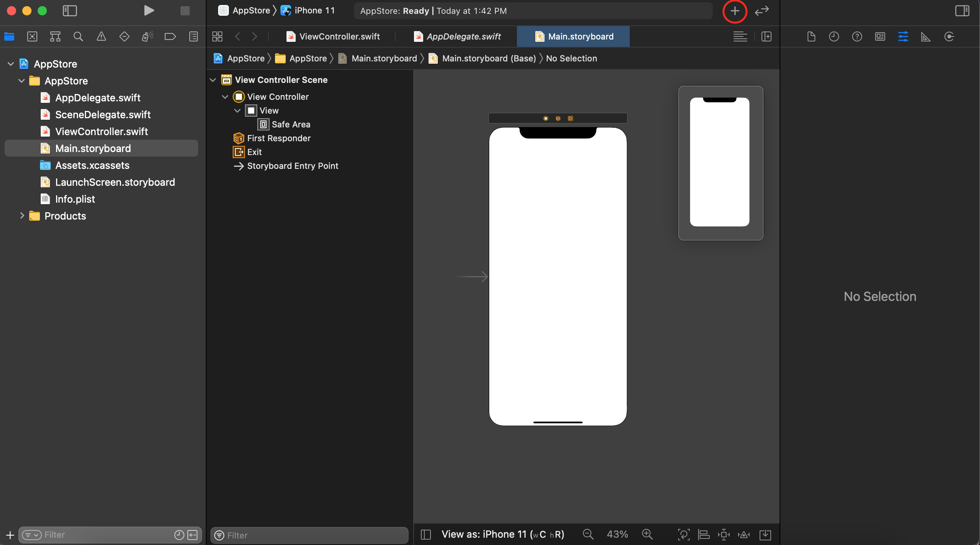Click the Library plus button
Screen dimensions: 980x545
coord(734,11)
